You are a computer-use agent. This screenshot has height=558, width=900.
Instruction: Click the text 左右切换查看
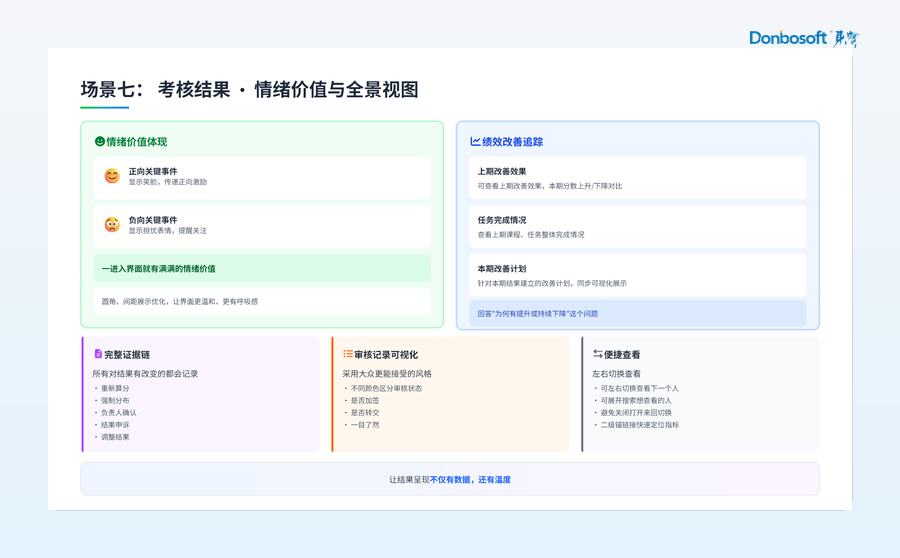click(616, 374)
